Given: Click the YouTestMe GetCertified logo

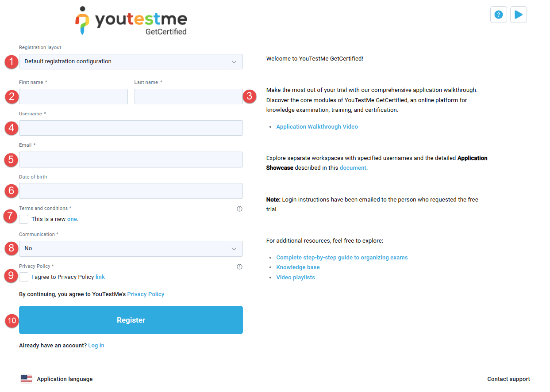Looking at the screenshot, I should pyautogui.click(x=131, y=21).
